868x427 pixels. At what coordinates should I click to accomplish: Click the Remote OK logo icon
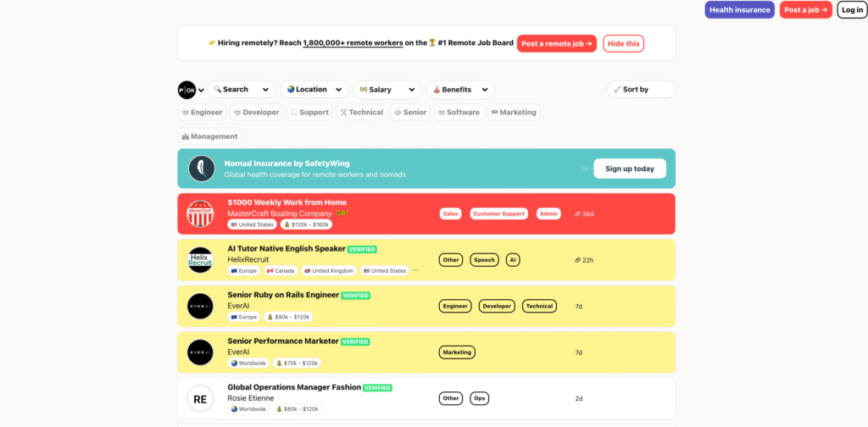coord(187,90)
